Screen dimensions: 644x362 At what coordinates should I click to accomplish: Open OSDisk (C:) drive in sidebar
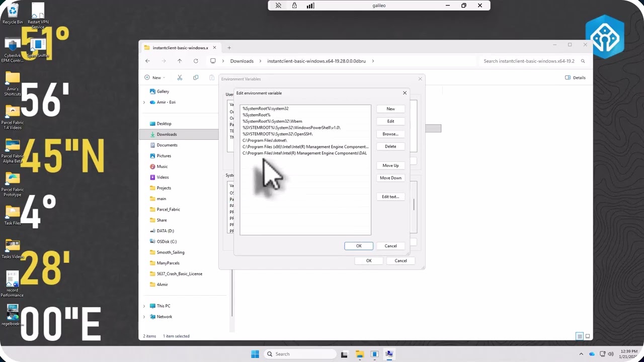pyautogui.click(x=167, y=241)
